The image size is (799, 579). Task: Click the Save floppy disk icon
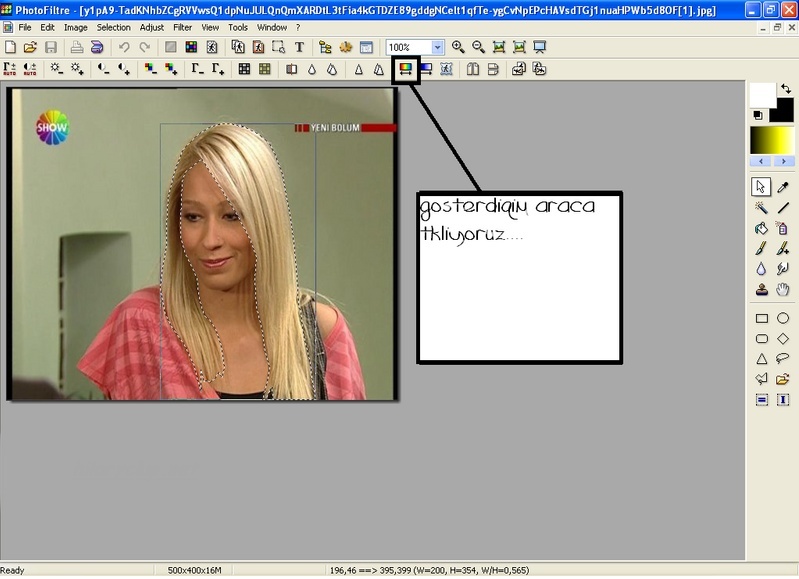click(x=51, y=47)
